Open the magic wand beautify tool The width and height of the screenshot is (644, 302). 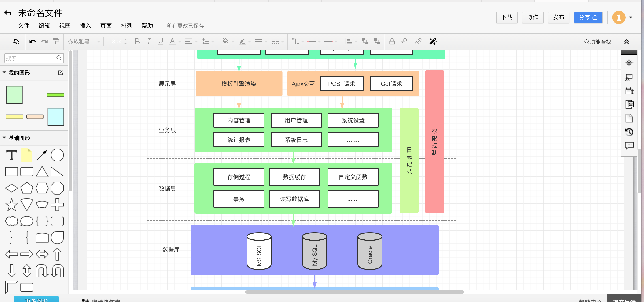point(433,41)
